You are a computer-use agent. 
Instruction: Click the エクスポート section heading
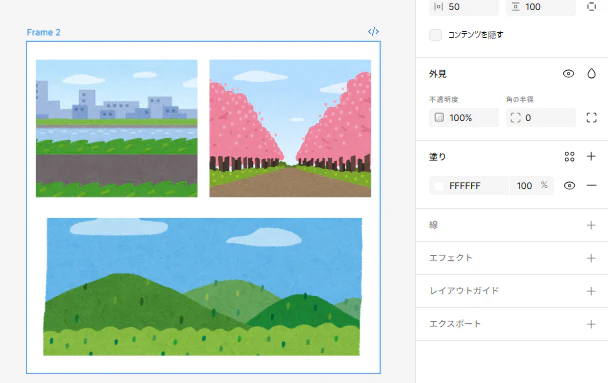tap(455, 324)
